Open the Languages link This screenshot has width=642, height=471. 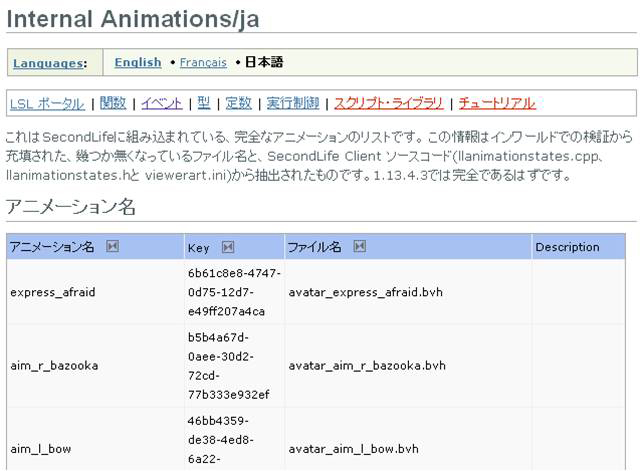coord(48,63)
